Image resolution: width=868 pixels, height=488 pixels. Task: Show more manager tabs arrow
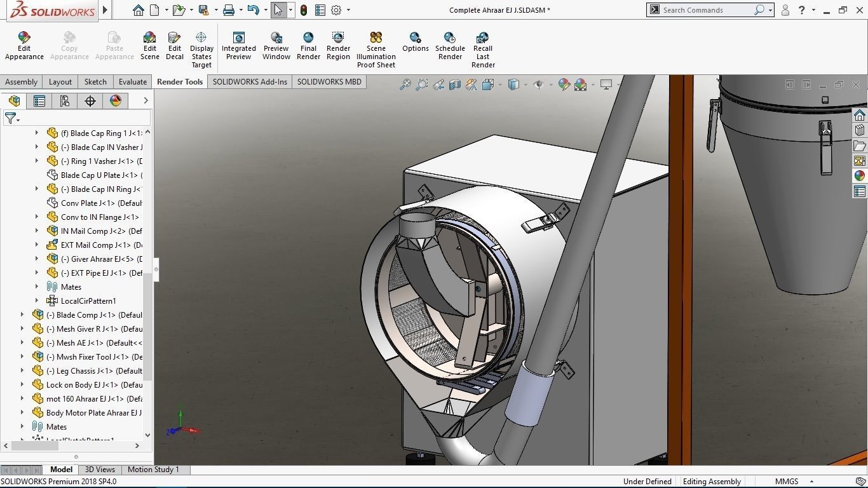click(x=146, y=100)
